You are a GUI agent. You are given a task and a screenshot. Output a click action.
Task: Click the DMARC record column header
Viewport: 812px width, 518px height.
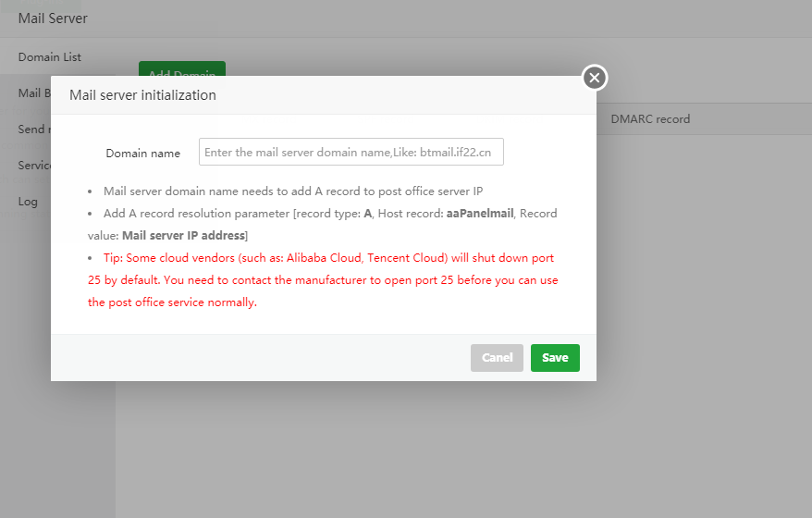coord(650,119)
